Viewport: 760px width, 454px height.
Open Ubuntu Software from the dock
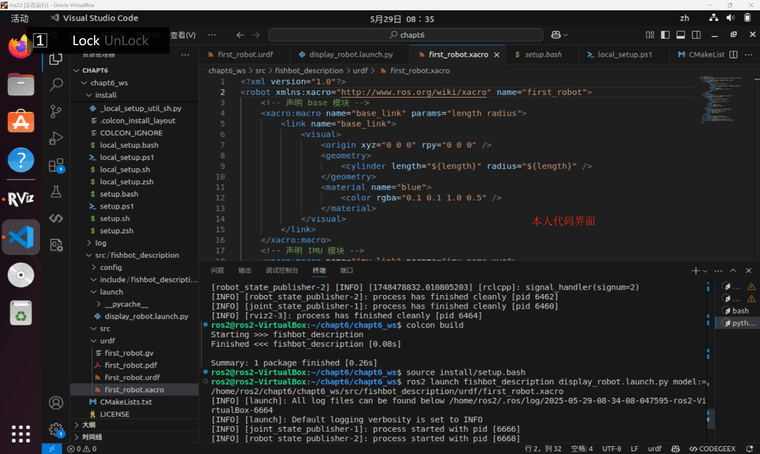21,122
